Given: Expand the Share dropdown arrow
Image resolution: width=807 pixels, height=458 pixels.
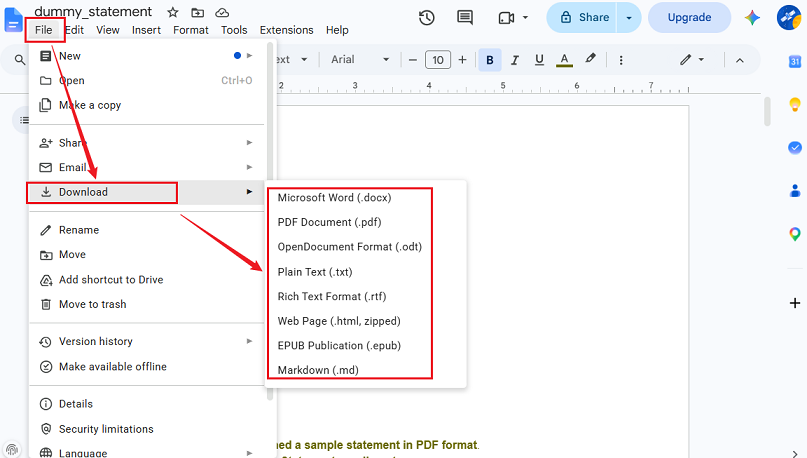Looking at the screenshot, I should tap(629, 17).
